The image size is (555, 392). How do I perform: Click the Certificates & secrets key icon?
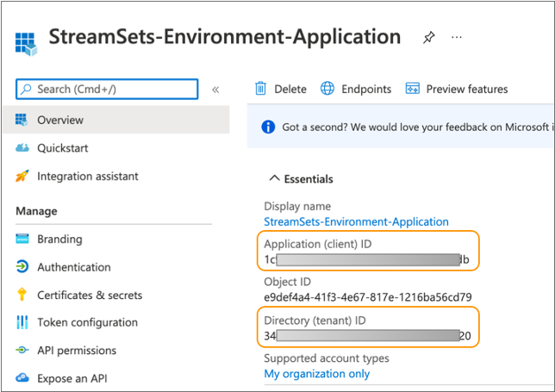click(x=22, y=295)
